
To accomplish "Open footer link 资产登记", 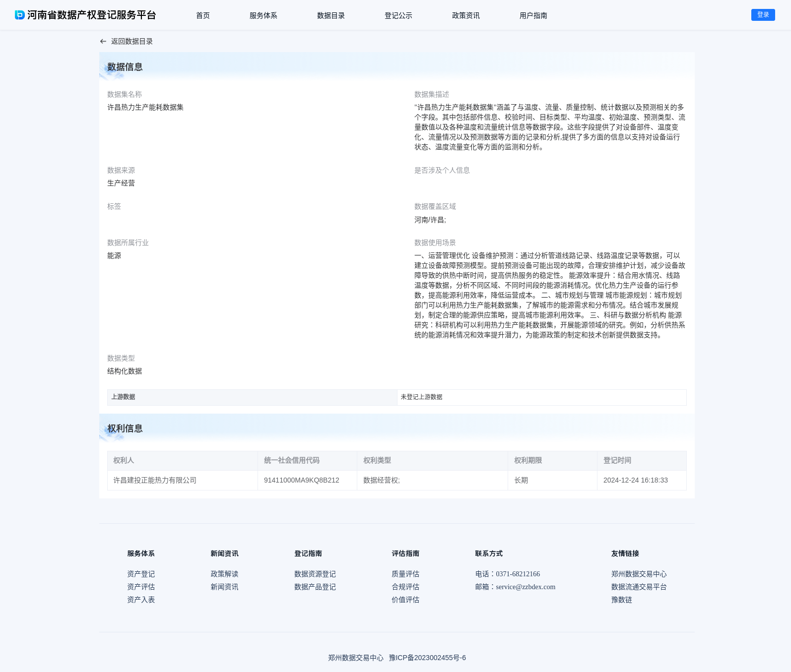I will pos(141,574).
